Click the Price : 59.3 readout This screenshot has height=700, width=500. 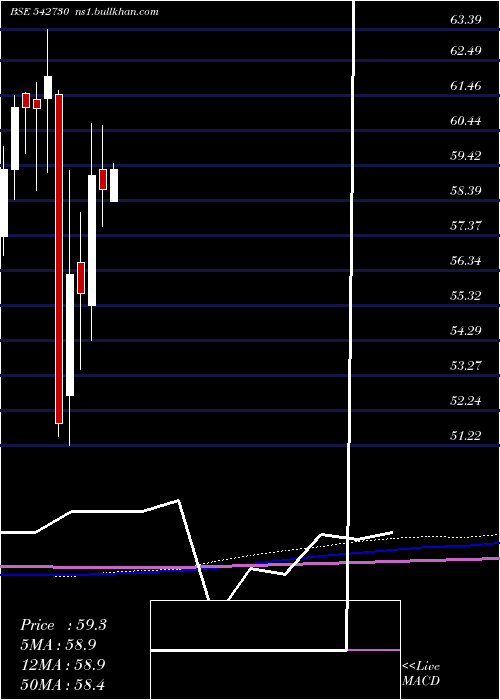pos(63,625)
